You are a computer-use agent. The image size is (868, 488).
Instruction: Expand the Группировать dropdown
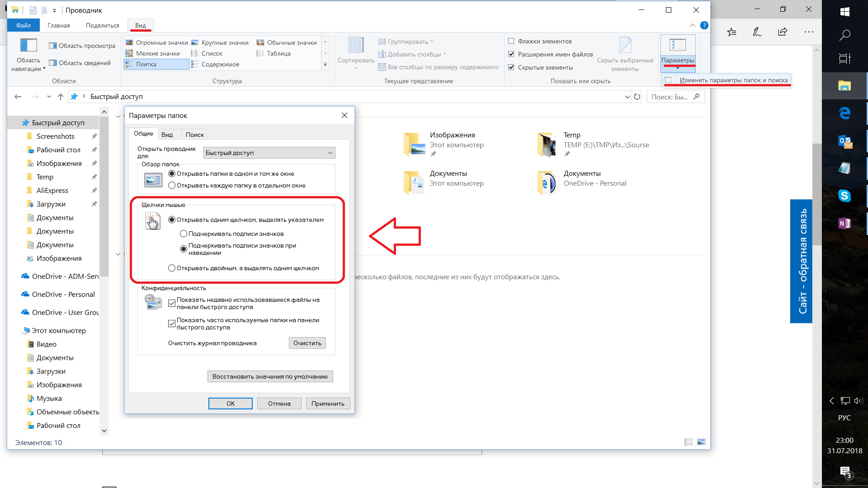tap(406, 42)
